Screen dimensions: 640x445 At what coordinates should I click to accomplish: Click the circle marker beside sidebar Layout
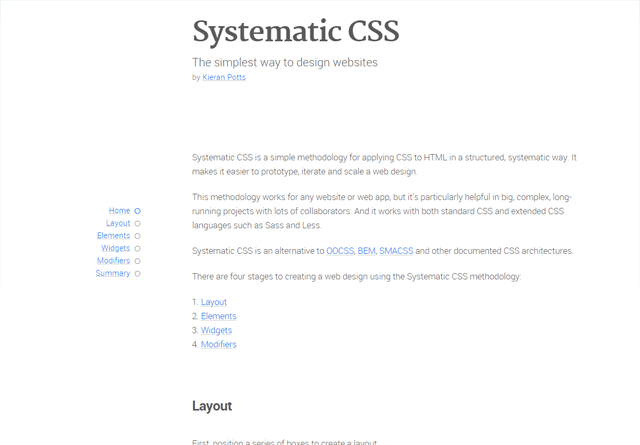pos(138,224)
